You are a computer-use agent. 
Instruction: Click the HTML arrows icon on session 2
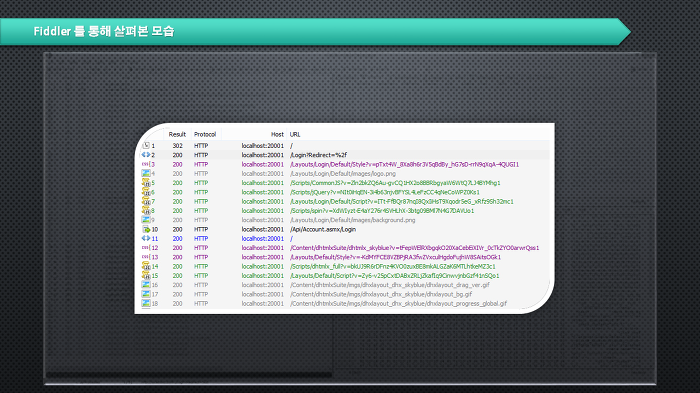146,155
